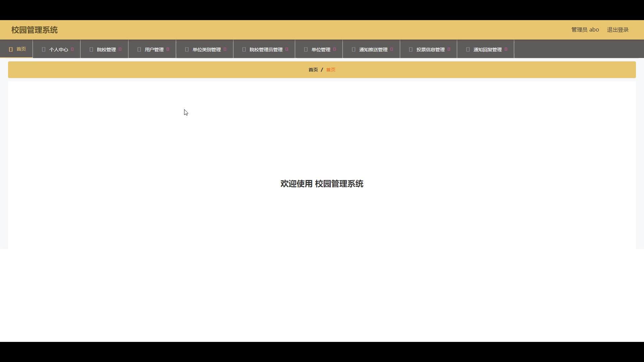The height and width of the screenshot is (362, 644).
Task: Click the icon left of 院校管理
Action: point(91,49)
